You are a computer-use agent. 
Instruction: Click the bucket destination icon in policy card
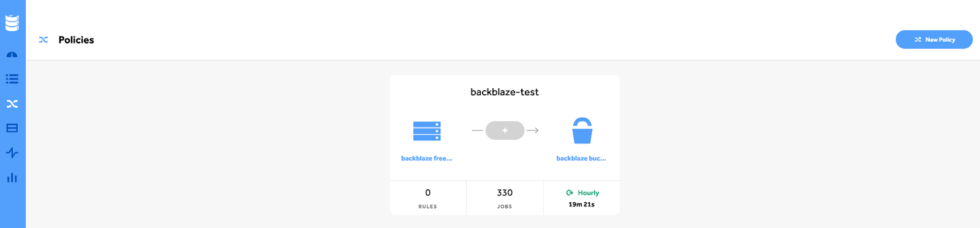pos(582,131)
